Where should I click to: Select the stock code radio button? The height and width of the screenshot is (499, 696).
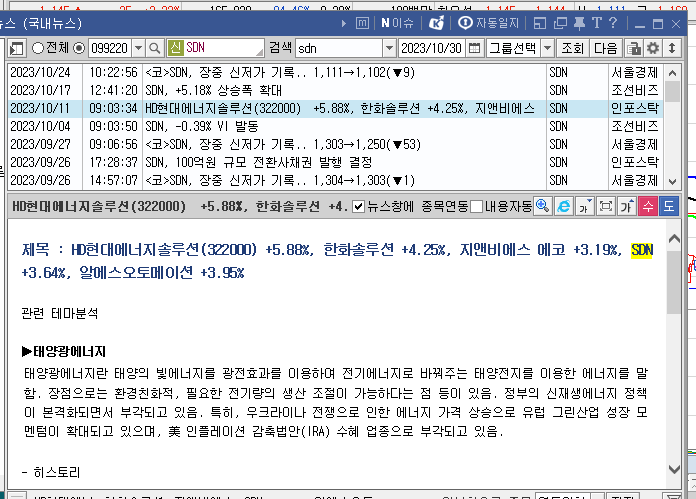point(79,48)
